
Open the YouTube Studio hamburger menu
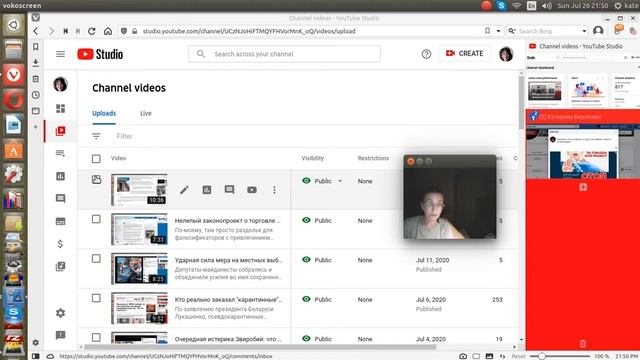(x=60, y=54)
